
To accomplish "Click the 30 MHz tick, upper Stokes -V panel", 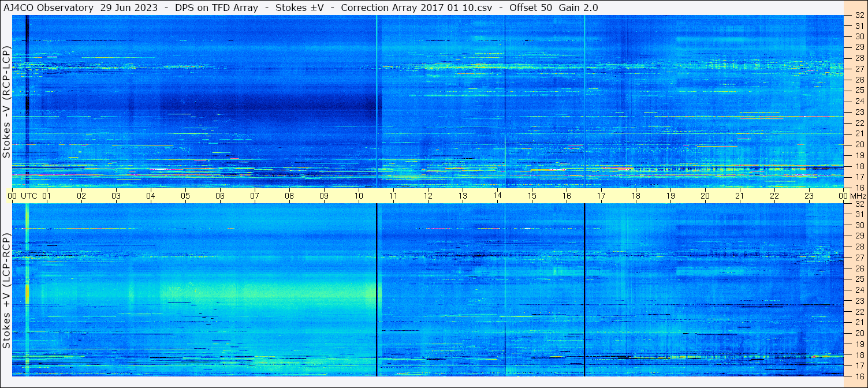I will (x=859, y=36).
